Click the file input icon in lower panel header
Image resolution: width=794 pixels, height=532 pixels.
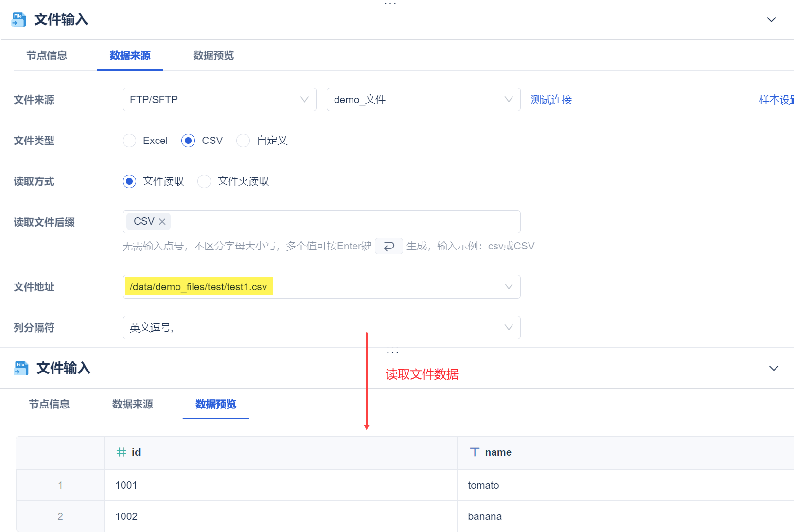pos(21,368)
